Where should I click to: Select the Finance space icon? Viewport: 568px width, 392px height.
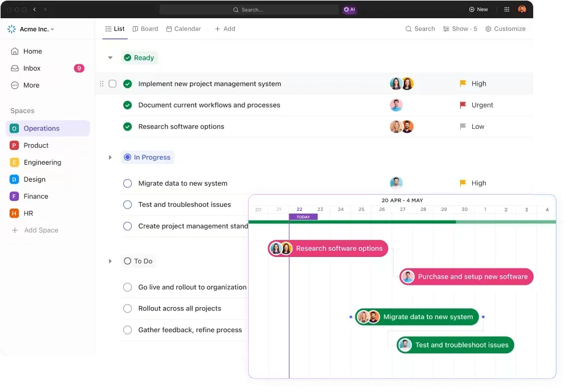[x=14, y=197]
